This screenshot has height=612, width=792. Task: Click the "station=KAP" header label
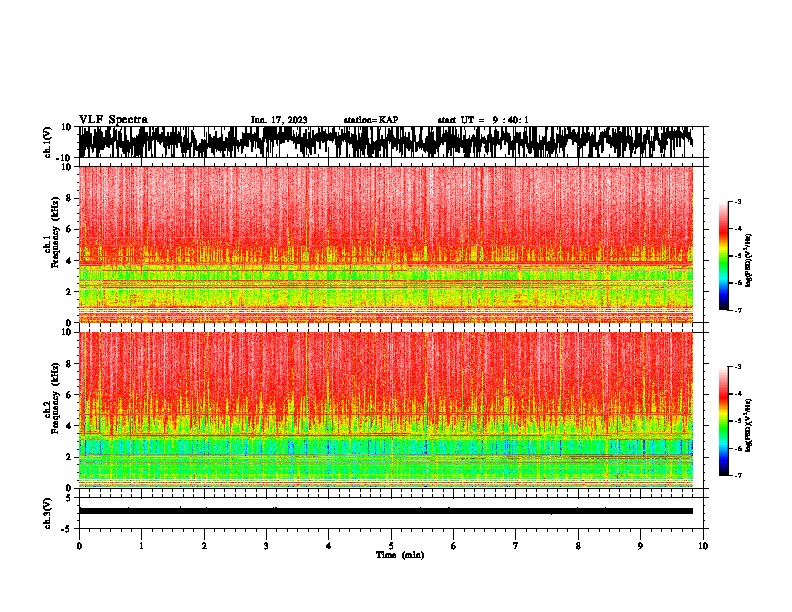pyautogui.click(x=371, y=120)
